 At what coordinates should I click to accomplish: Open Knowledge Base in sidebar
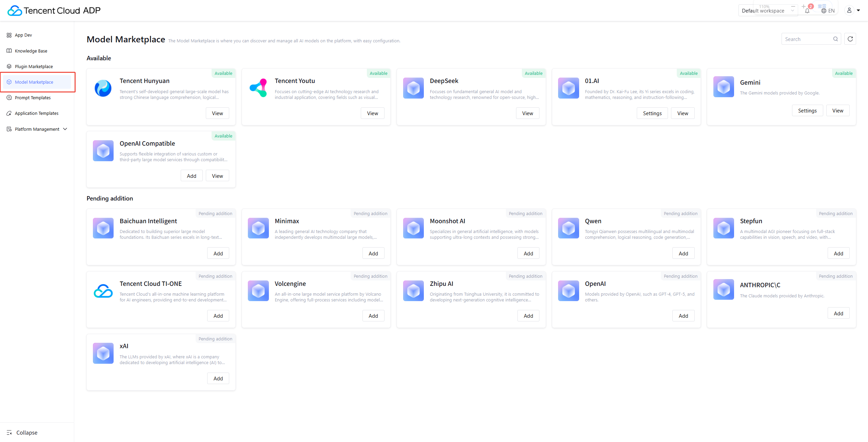coord(31,51)
